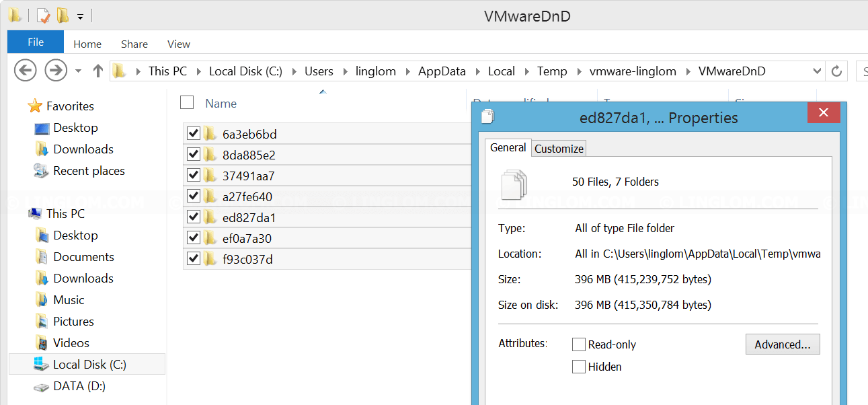
Task: Open Recent places in Favorites
Action: point(89,170)
